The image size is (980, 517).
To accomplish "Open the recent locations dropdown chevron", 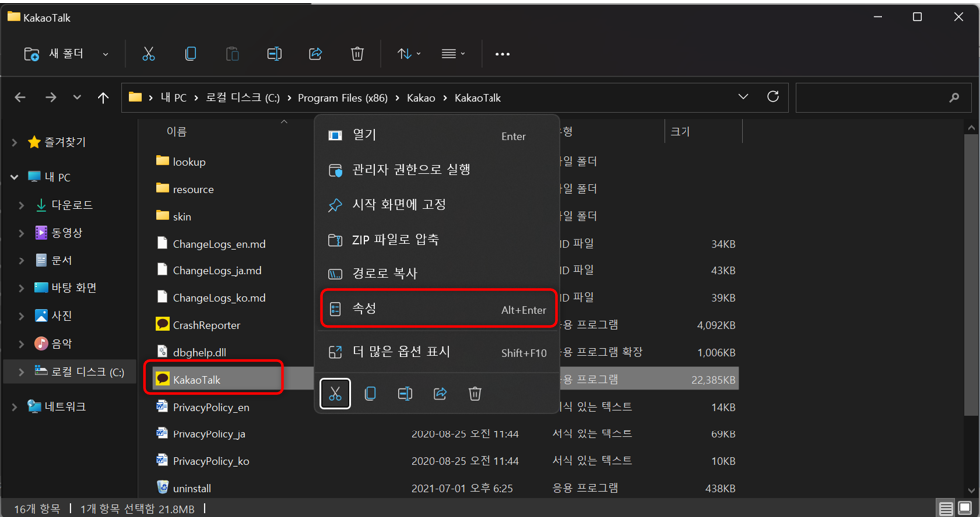I will point(77,98).
